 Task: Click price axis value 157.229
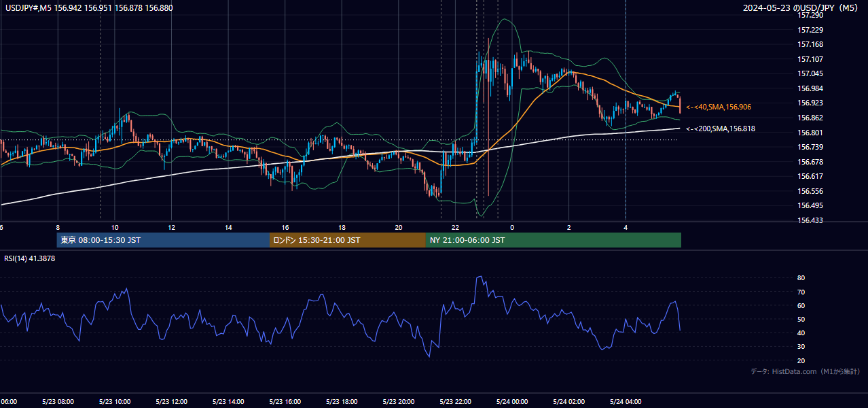point(810,30)
